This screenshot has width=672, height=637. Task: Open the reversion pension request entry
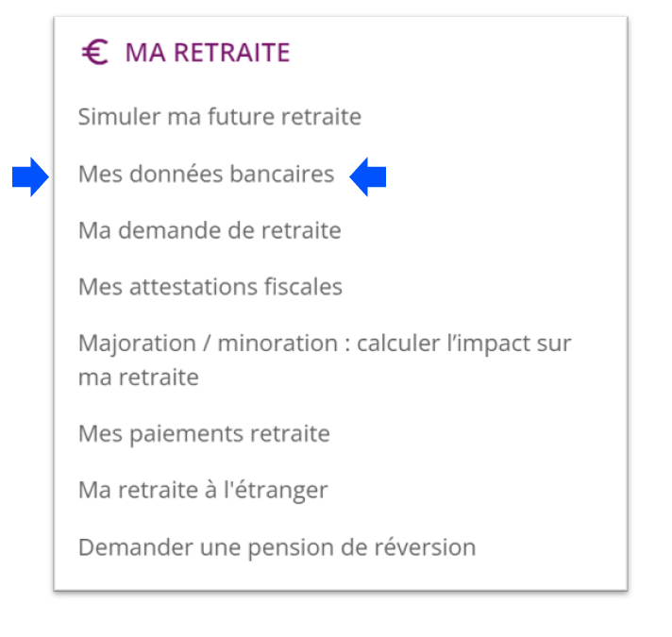[277, 547]
